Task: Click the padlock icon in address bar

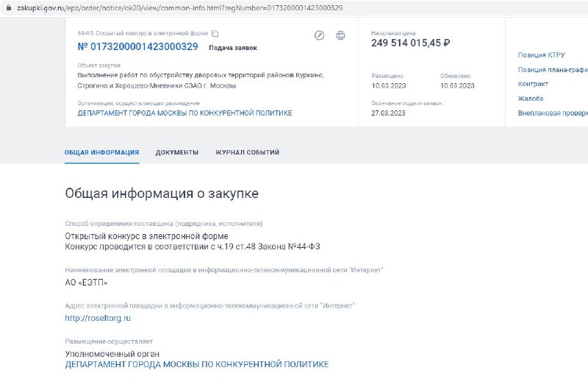Action: point(9,7)
